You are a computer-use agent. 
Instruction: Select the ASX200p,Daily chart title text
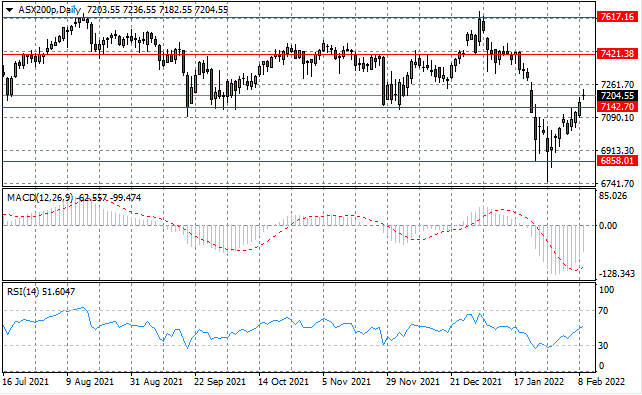tap(51, 9)
